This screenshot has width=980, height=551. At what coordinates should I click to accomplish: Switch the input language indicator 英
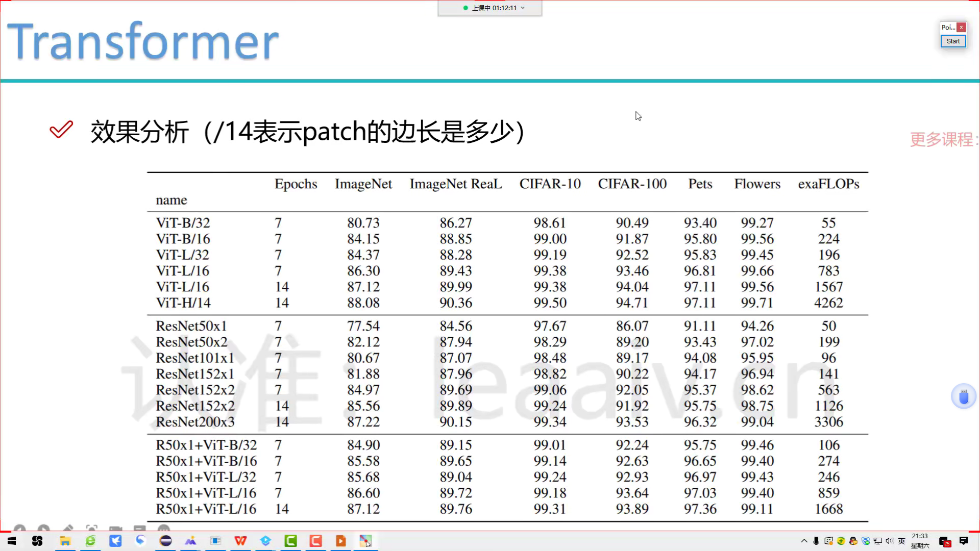click(902, 541)
